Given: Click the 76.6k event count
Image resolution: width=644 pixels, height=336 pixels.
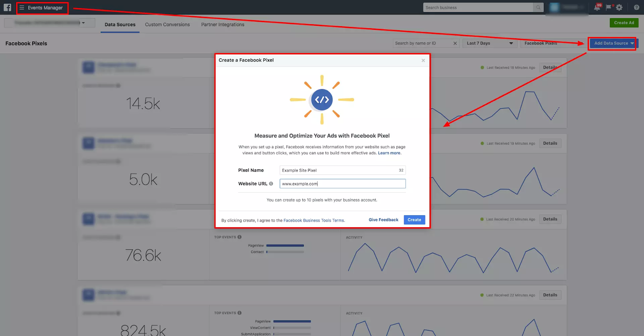Looking at the screenshot, I should [x=143, y=255].
